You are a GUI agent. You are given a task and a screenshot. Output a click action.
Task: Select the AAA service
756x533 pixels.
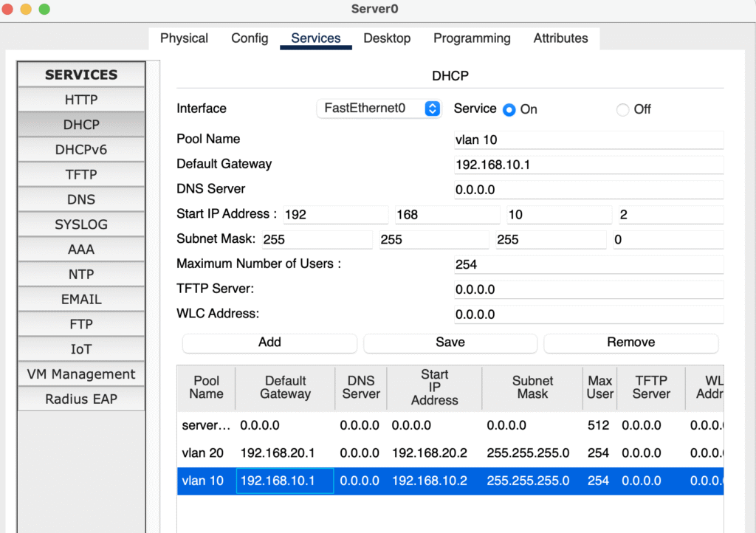tap(81, 250)
